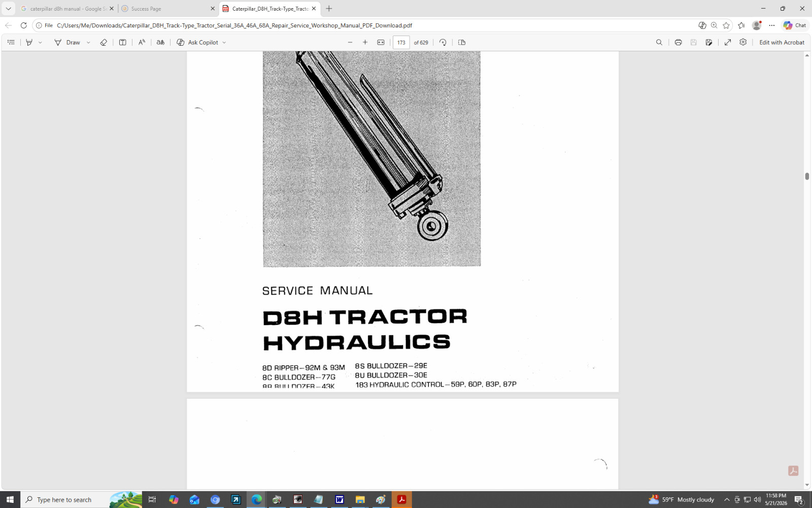Open the PDF table of contents sidebar

11,43
